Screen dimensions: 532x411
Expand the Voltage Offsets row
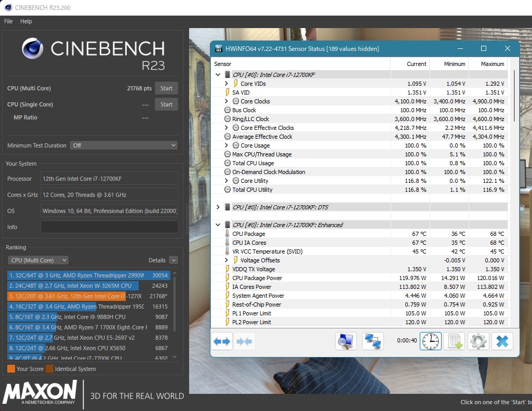227,260
